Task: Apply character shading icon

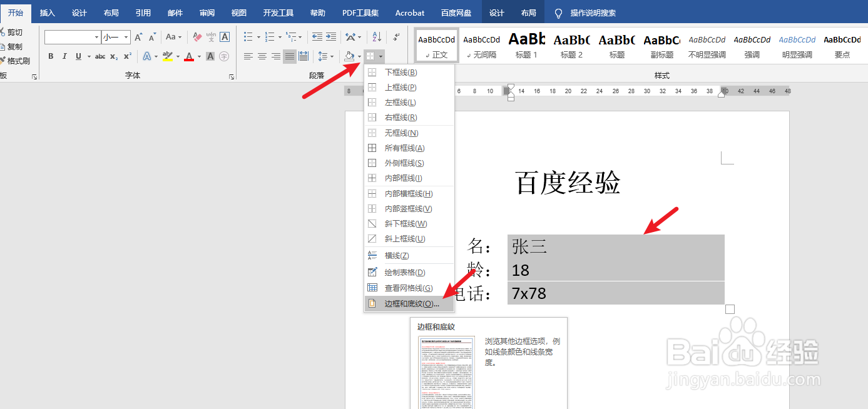Action: click(x=211, y=56)
